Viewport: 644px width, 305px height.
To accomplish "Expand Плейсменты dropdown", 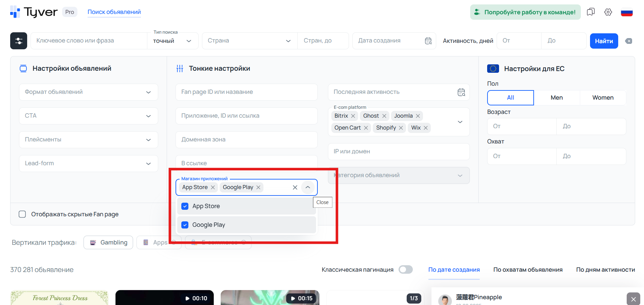I will (89, 140).
